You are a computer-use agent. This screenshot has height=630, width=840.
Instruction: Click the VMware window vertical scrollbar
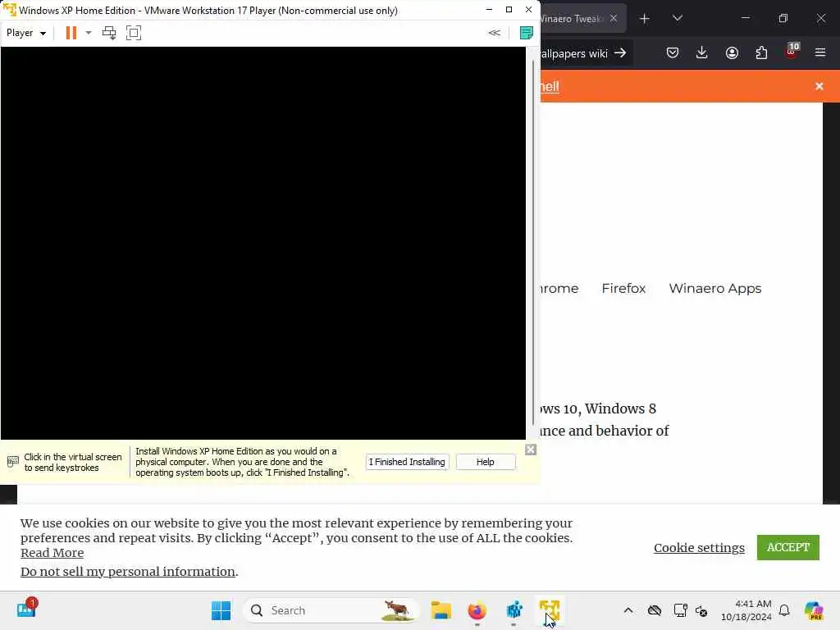(x=533, y=243)
